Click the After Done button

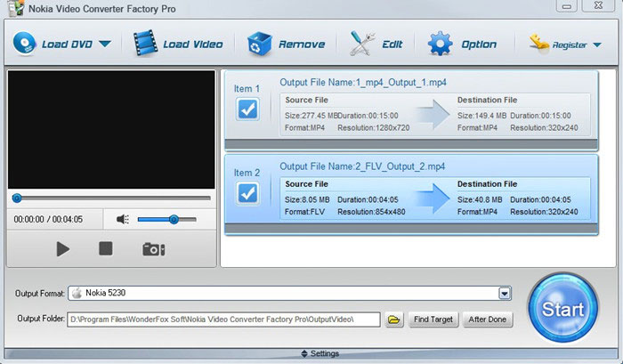tap(488, 320)
